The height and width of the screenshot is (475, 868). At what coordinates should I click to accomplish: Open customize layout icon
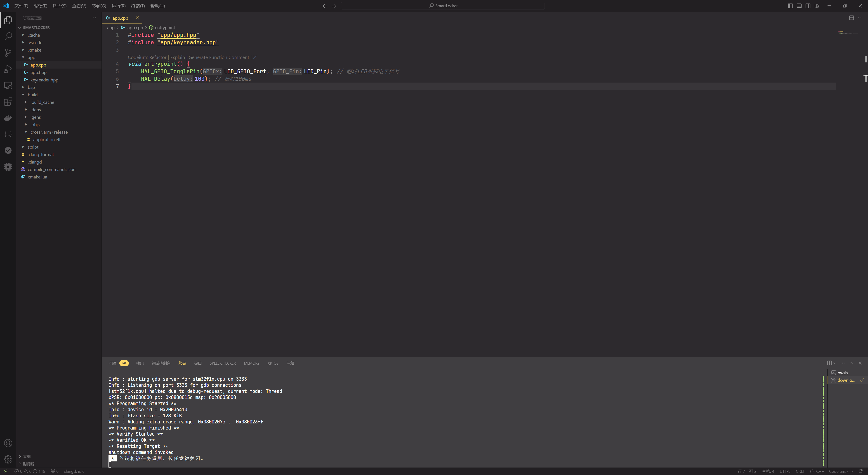click(817, 6)
